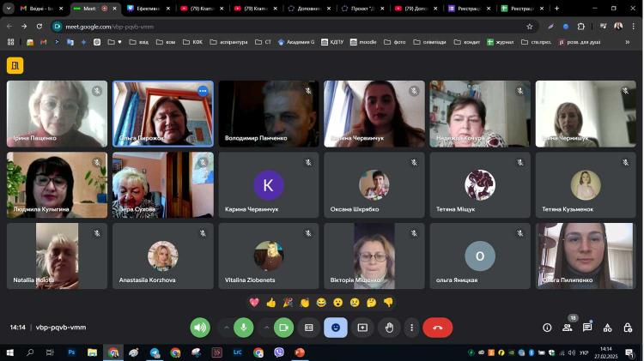Toggle the emoji reactions bar
Viewport: 644px width, 361px height.
(336, 328)
